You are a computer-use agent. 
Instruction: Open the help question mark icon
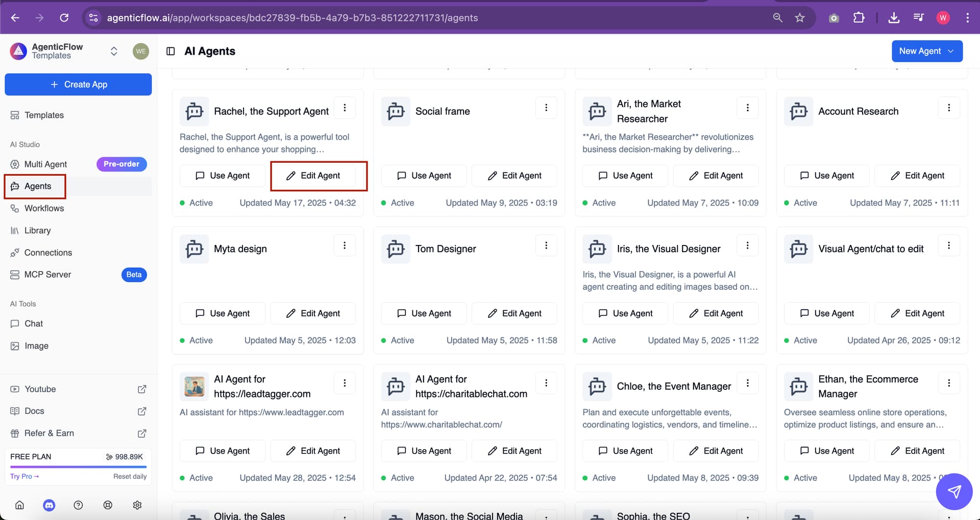(78, 505)
